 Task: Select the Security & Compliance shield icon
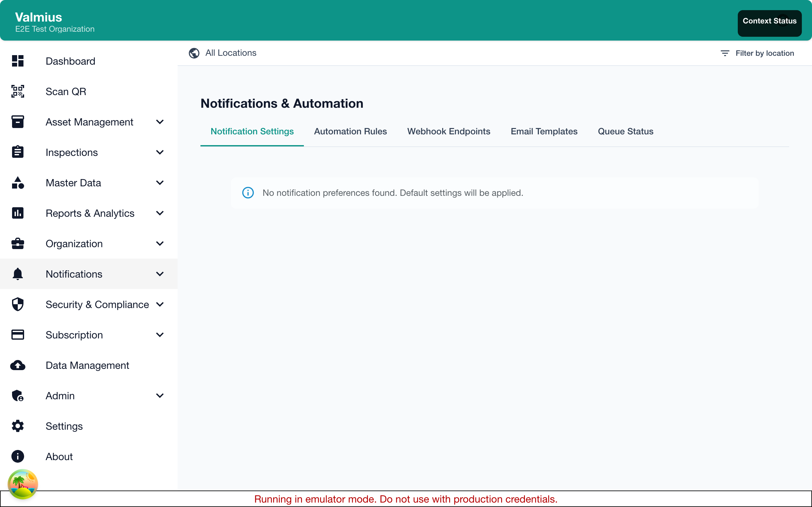(17, 304)
